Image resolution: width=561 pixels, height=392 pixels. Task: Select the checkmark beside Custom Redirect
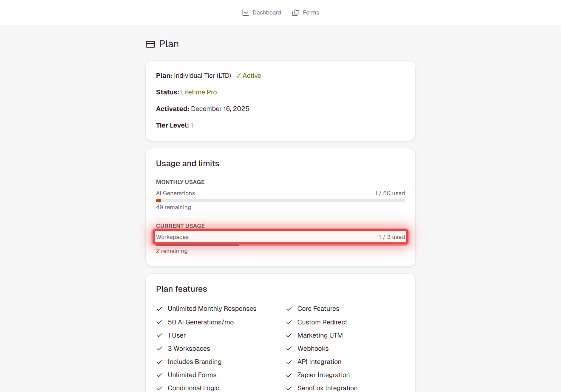289,322
